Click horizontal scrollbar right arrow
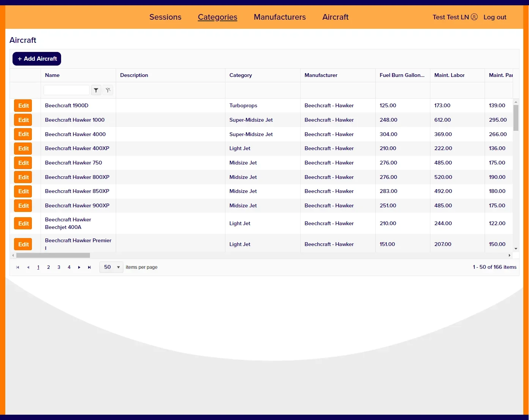 [510, 255]
